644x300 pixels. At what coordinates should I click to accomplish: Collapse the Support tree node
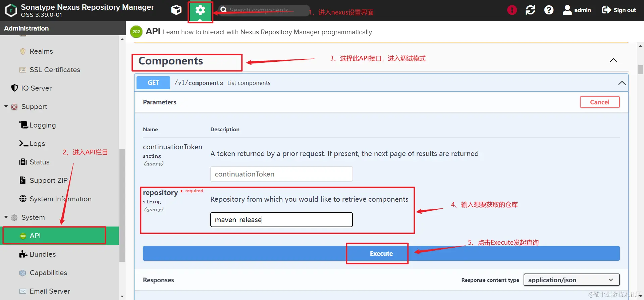pos(6,106)
